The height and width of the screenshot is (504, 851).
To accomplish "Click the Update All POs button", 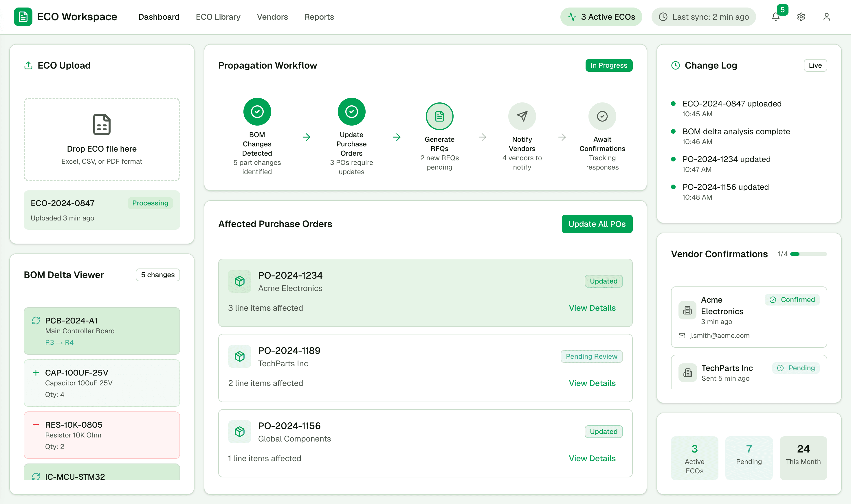I will [597, 224].
